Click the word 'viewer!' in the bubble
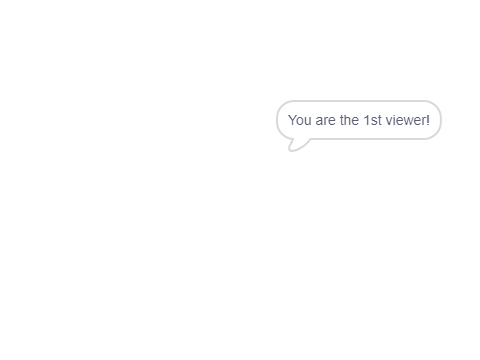480x360 pixels. coord(408,120)
